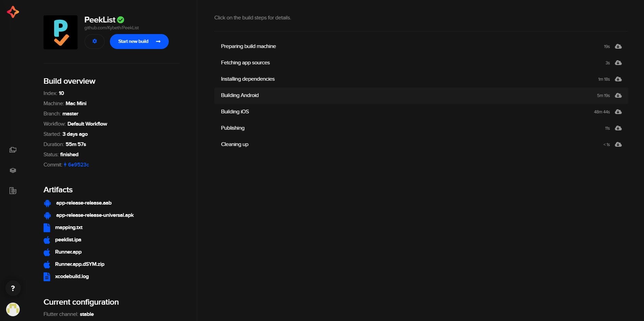Click the Artifacts heading
The width and height of the screenshot is (644, 321).
click(x=58, y=190)
